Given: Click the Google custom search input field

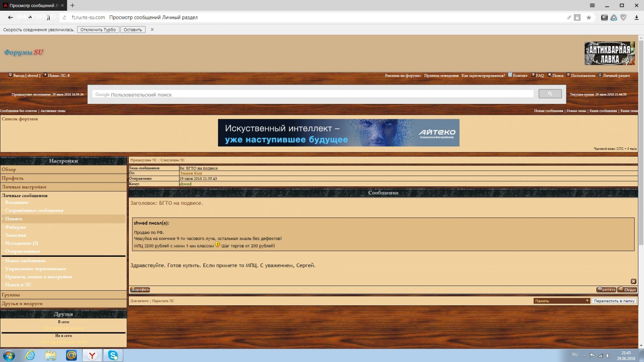Looking at the screenshot, I should (313, 94).
